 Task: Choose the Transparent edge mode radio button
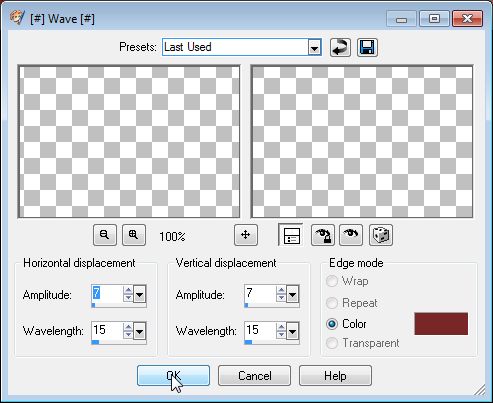click(332, 343)
